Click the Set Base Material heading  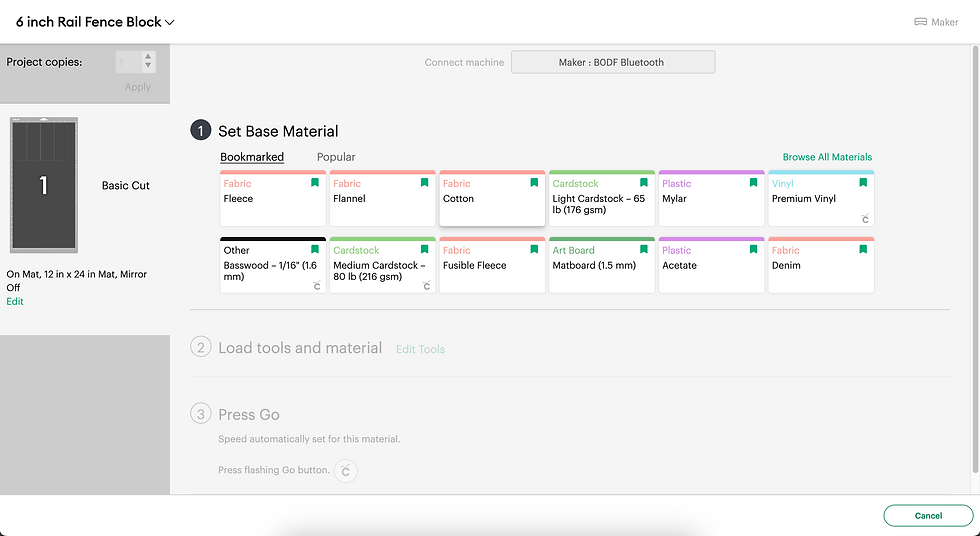point(278,131)
